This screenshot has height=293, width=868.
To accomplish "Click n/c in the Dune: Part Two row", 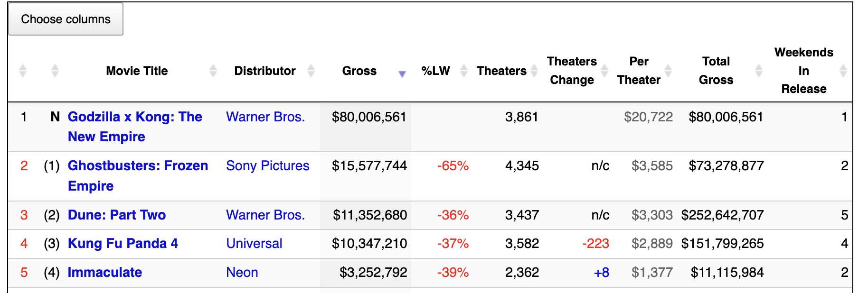I will pos(600,215).
